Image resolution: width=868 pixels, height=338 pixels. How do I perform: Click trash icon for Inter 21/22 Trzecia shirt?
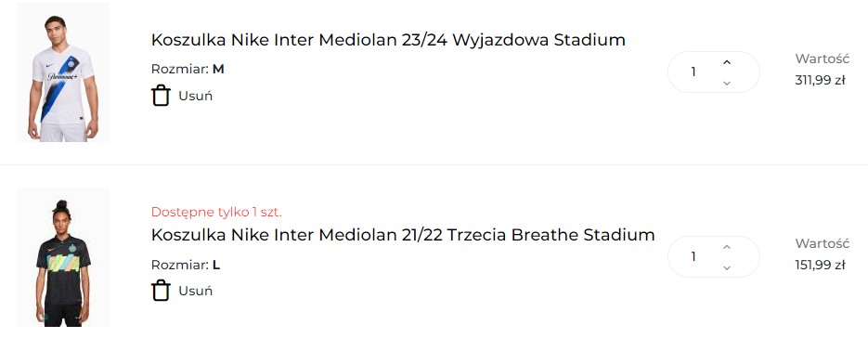coord(161,291)
